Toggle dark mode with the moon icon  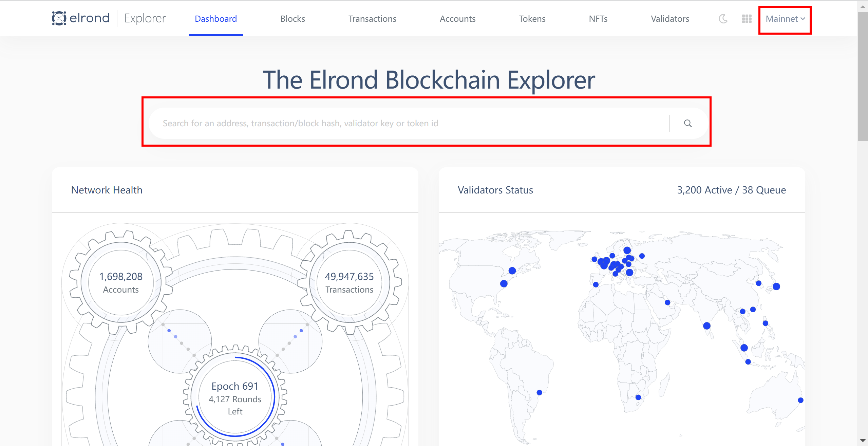pyautogui.click(x=723, y=19)
